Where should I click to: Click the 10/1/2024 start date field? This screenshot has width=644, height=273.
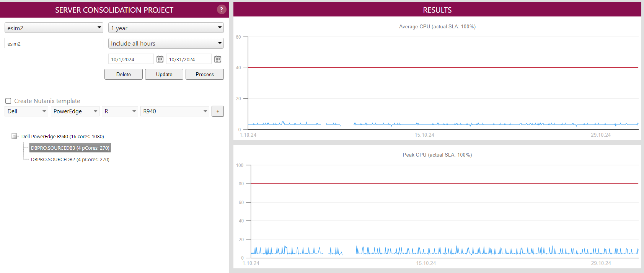(x=130, y=59)
